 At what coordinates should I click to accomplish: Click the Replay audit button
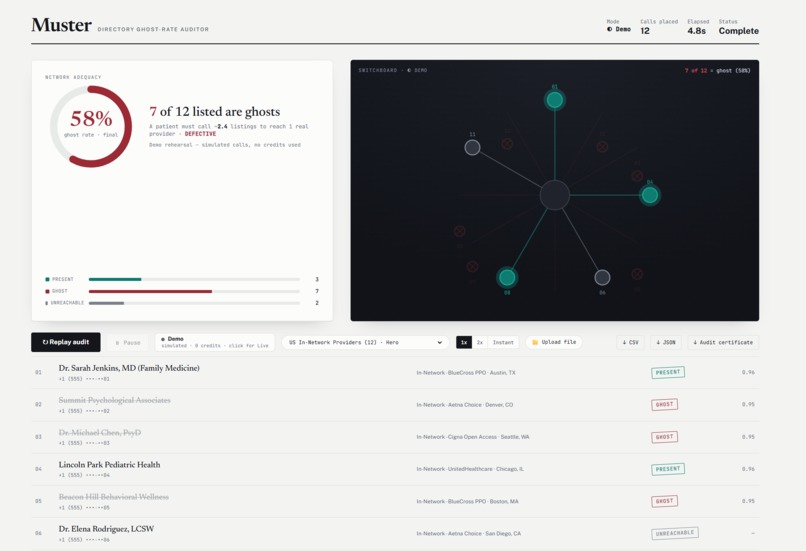[x=66, y=342]
